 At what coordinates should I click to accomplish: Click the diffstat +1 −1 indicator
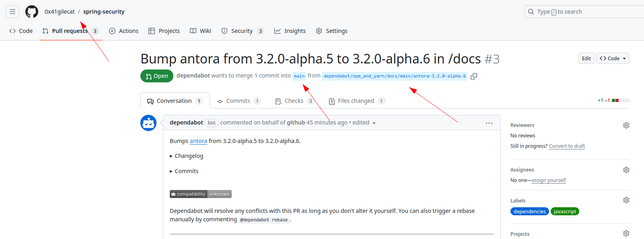tap(613, 100)
